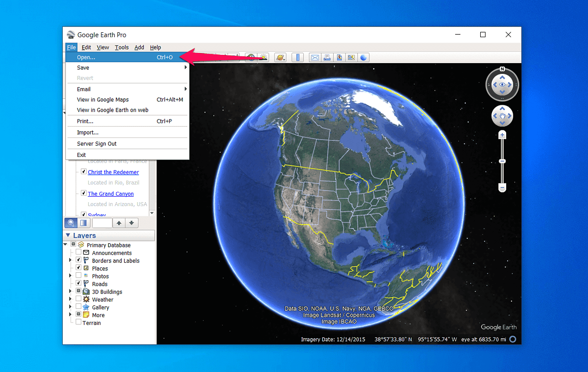
Task: Click the zoom in plus button
Action: tap(502, 135)
